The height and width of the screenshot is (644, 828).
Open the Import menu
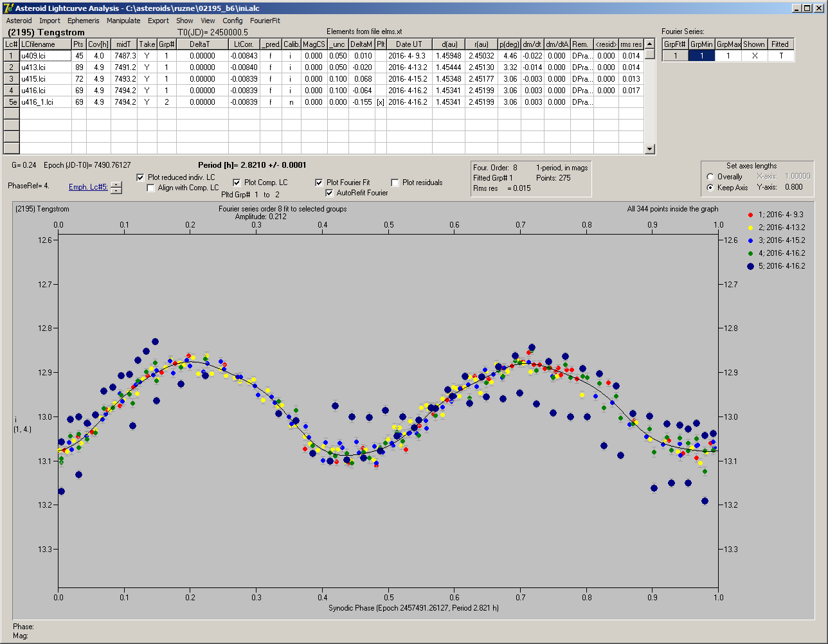click(x=50, y=21)
